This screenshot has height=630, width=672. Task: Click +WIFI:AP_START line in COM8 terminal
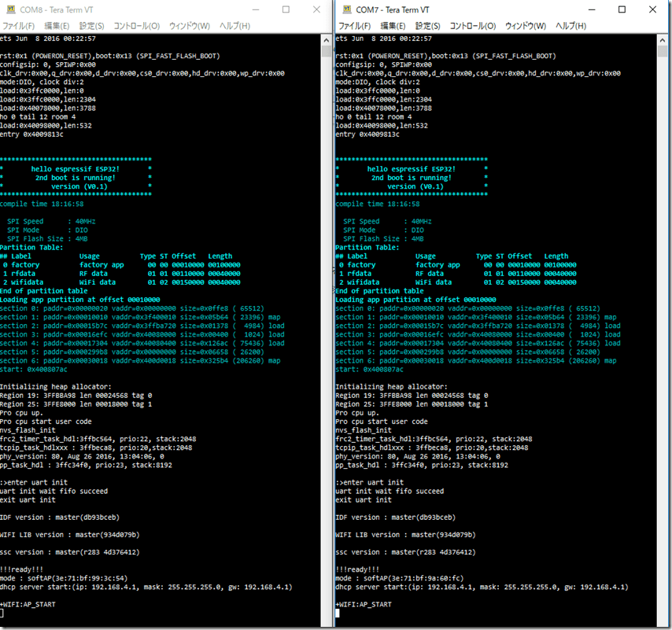[x=28, y=604]
